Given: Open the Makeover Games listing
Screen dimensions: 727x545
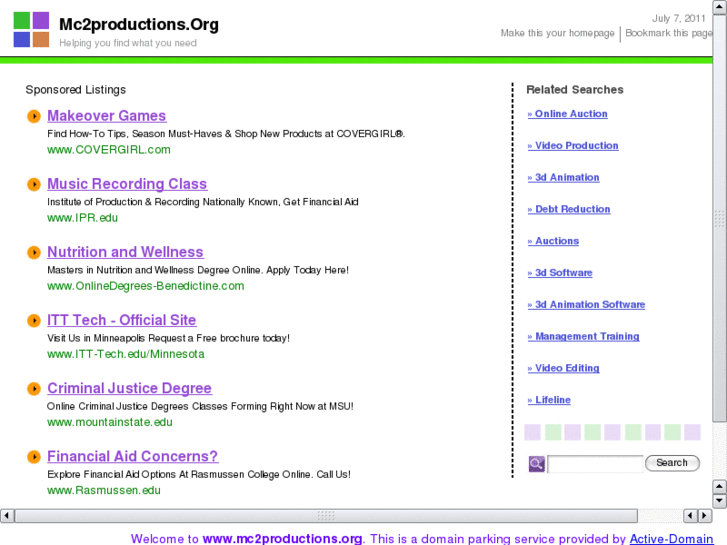Looking at the screenshot, I should pos(107,115).
